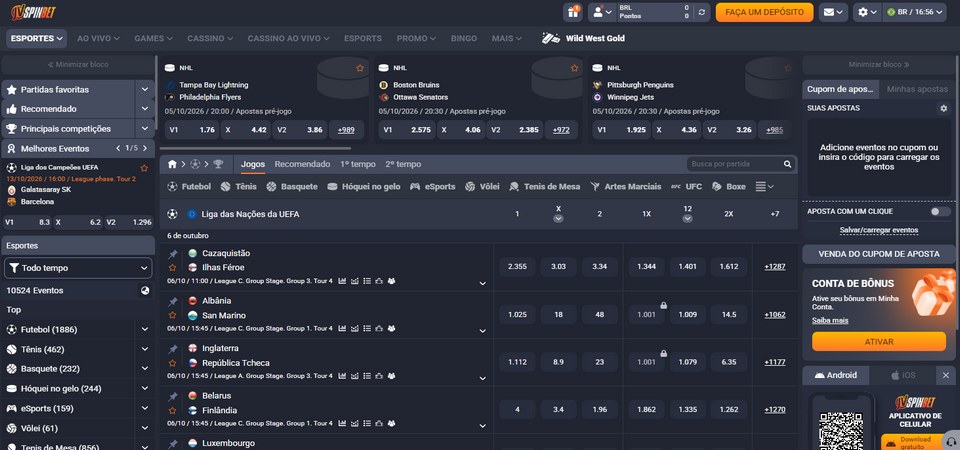The height and width of the screenshot is (450, 960).
Task: Select the iOS app tab
Action: coord(903,375)
